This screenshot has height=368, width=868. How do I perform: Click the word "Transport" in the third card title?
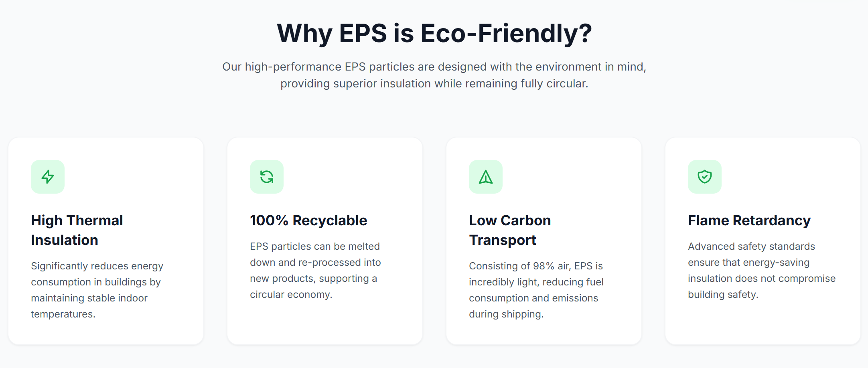pos(503,240)
